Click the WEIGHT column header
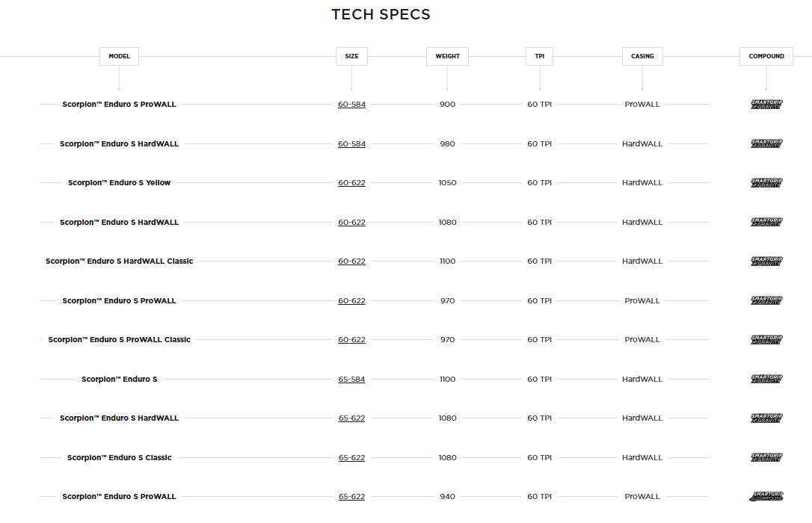This screenshot has width=812, height=523. (x=447, y=56)
